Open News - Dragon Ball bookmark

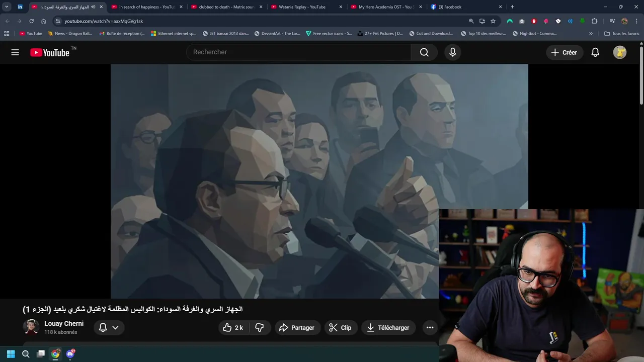[x=70, y=34]
